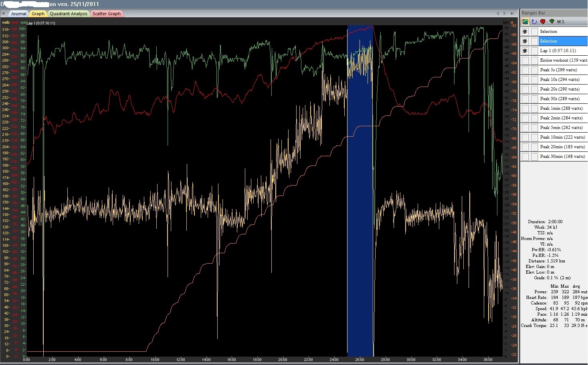588x365 pixels.
Task: Select the Peak 20s (290 watts) range
Action: click(563, 89)
